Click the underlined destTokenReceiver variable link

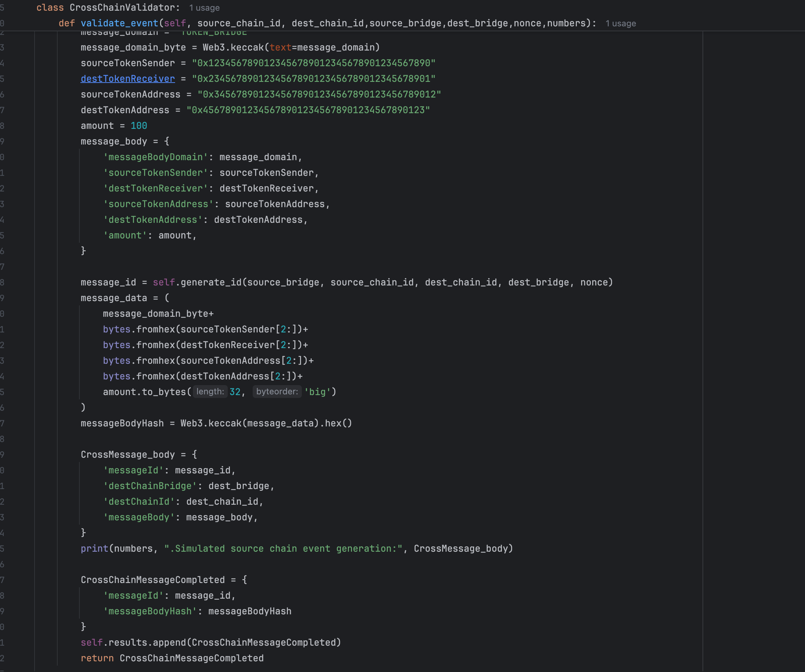click(128, 79)
